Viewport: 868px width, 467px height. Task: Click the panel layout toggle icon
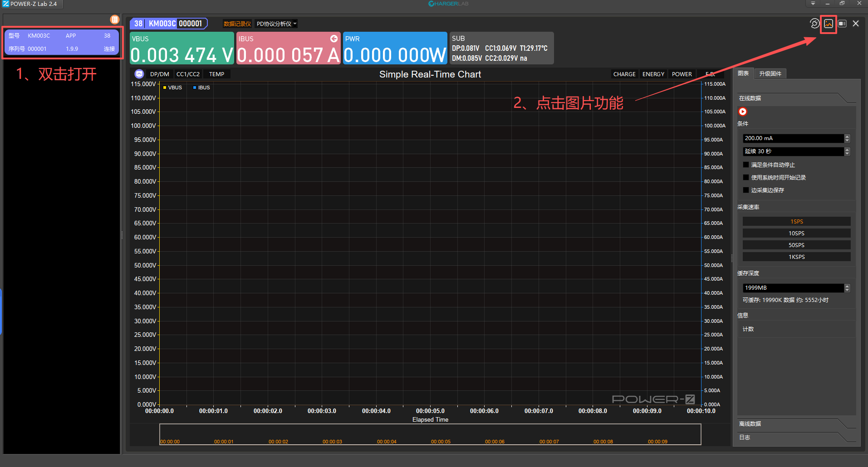842,24
